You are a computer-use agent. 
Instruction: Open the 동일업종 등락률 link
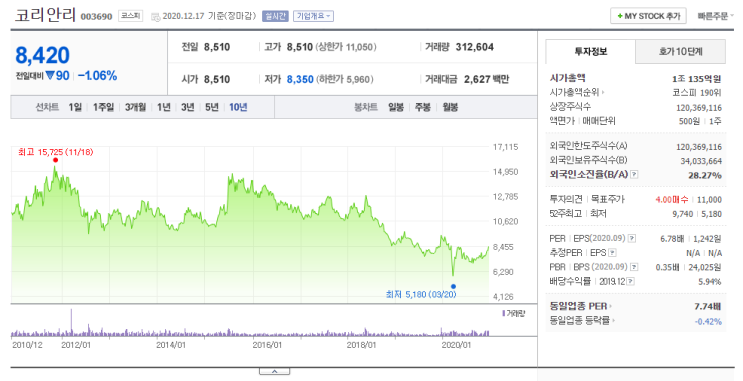[582, 321]
